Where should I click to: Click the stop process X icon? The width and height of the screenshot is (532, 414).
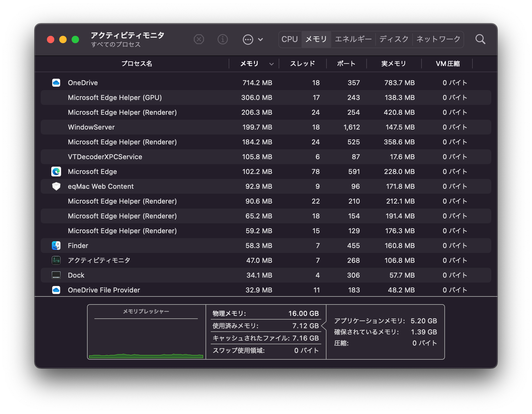(x=199, y=39)
